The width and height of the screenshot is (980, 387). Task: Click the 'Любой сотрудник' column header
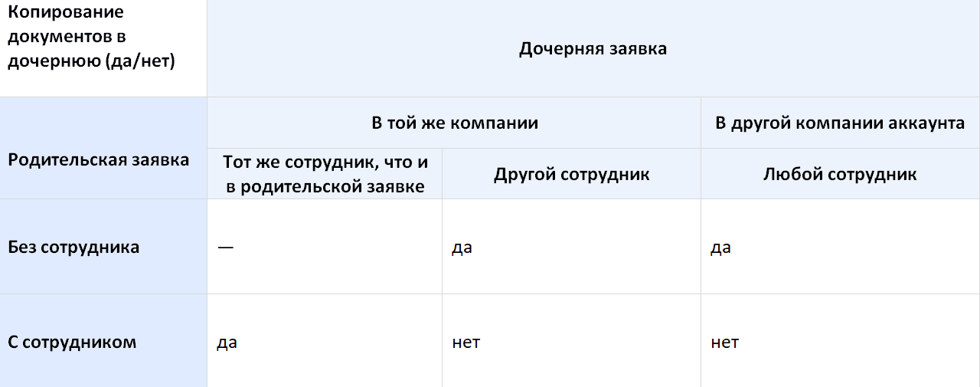[840, 174]
